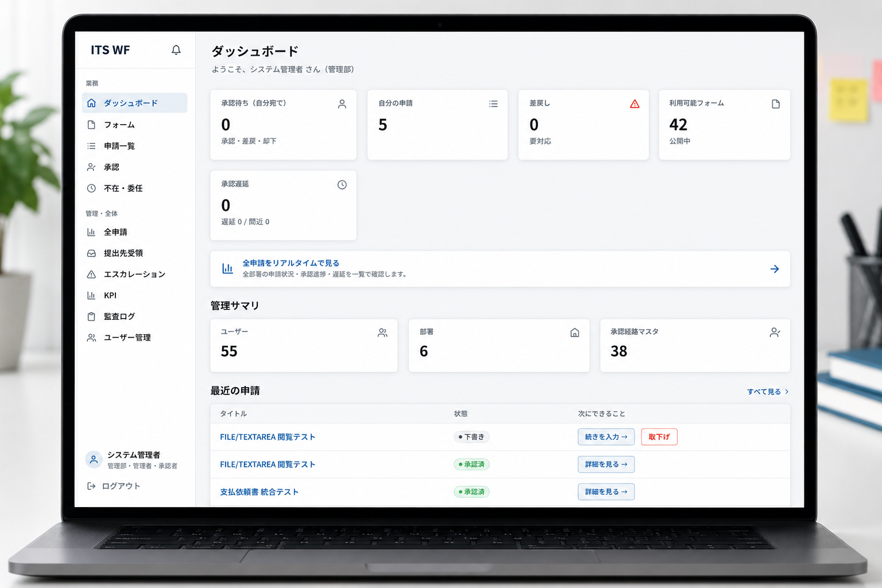The width and height of the screenshot is (882, 588).
Task: Click 詳細を見る for the approved FILE/TEXTAREA 閲覧テスト row
Action: [606, 465]
